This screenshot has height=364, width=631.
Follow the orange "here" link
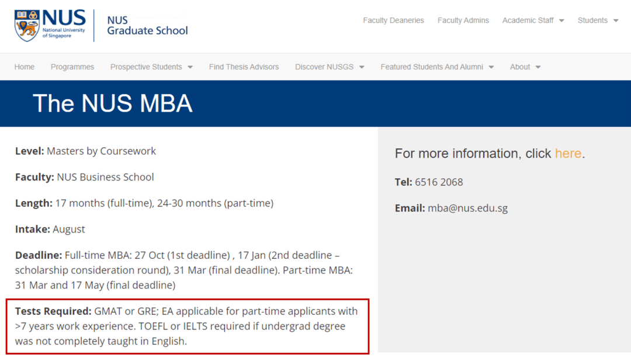click(568, 153)
